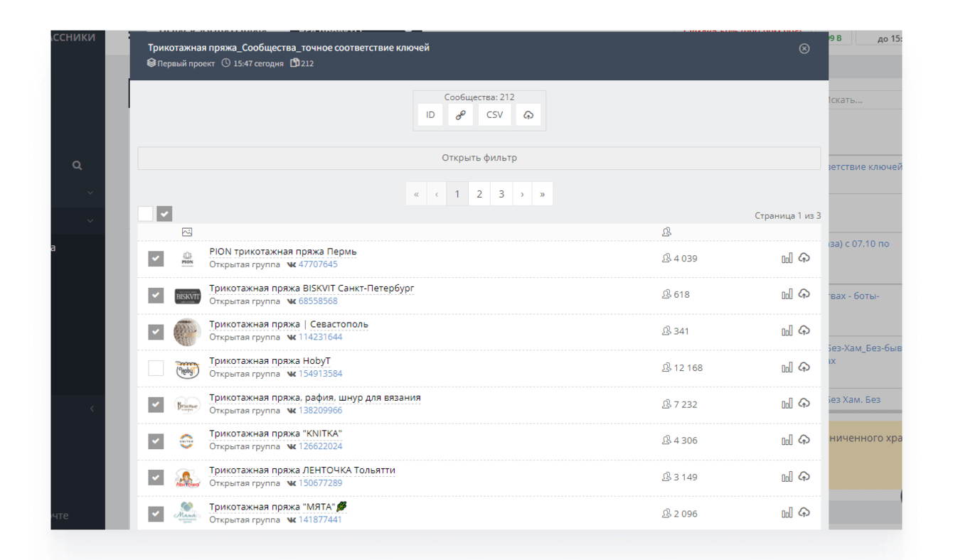Go to next page with › button
The image size is (953, 560).
[523, 194]
